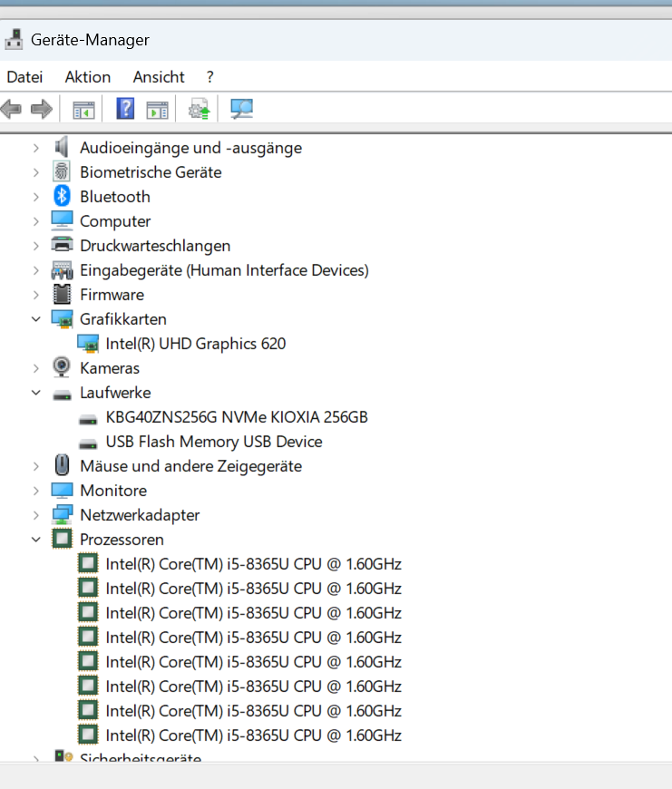The width and height of the screenshot is (672, 789).
Task: Click the back arrow toolbar button
Action: click(11, 109)
